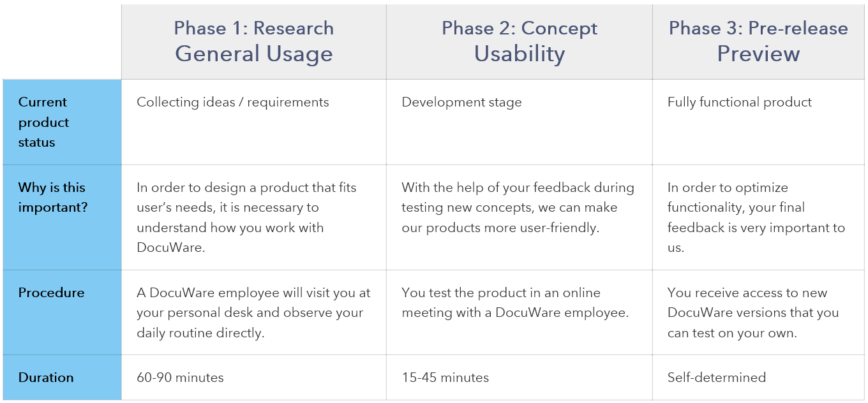Select the Phase 2: Concept Usability header
Image resolution: width=868 pixels, height=403 pixels.
click(519, 41)
